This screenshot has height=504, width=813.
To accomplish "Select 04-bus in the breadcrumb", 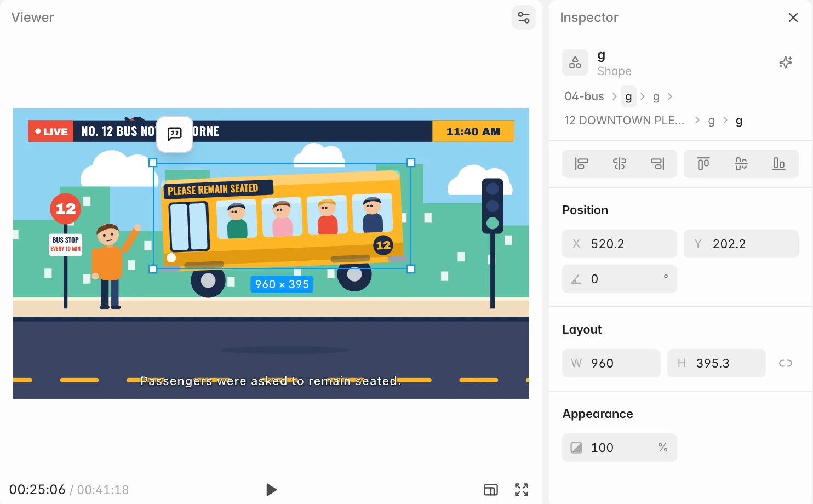I will tap(584, 96).
